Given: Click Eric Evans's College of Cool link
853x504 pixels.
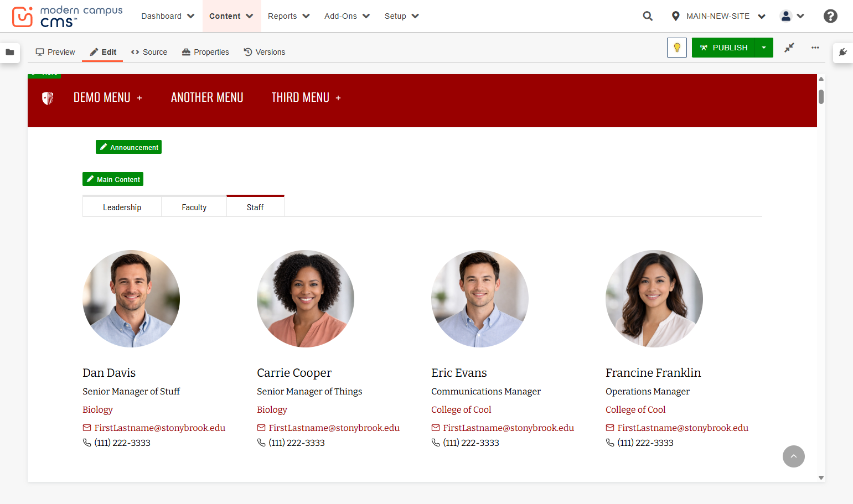Looking at the screenshot, I should (x=461, y=409).
